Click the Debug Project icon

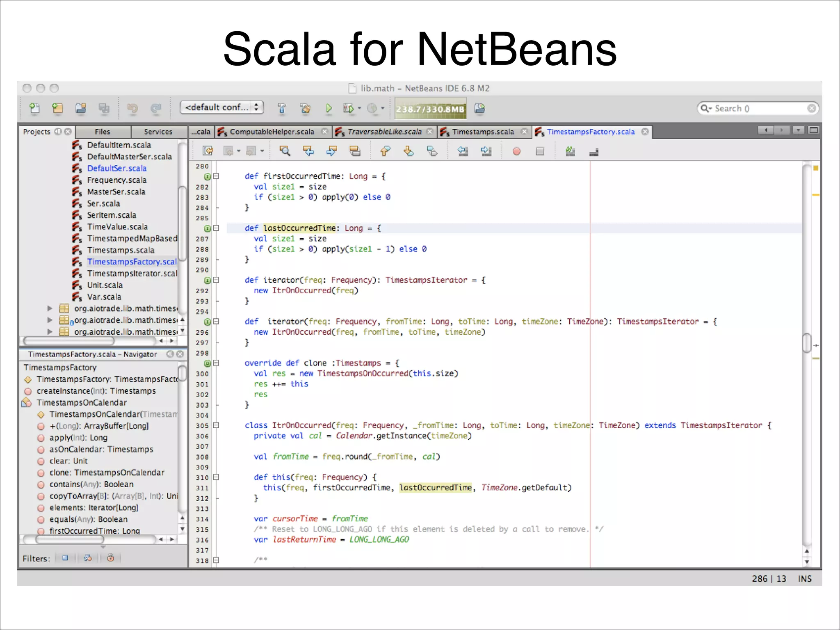(348, 108)
